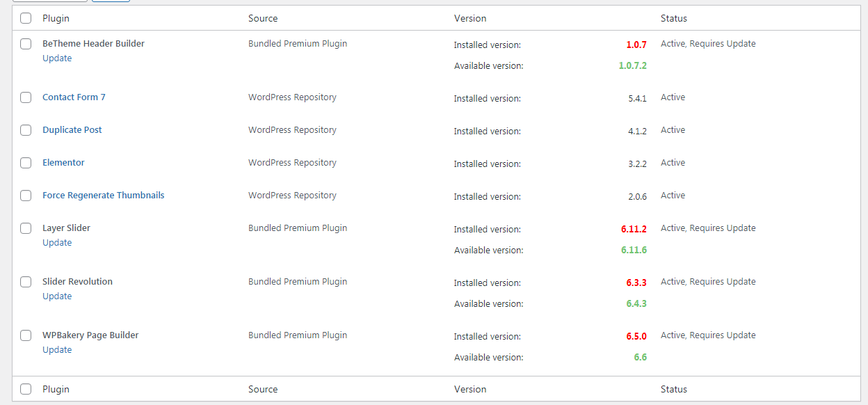This screenshot has height=405, width=868.
Task: Click the Active status for Contact Form 7
Action: tap(673, 97)
